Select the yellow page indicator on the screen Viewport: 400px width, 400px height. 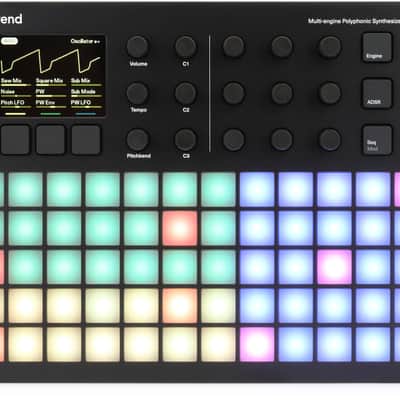point(16,114)
